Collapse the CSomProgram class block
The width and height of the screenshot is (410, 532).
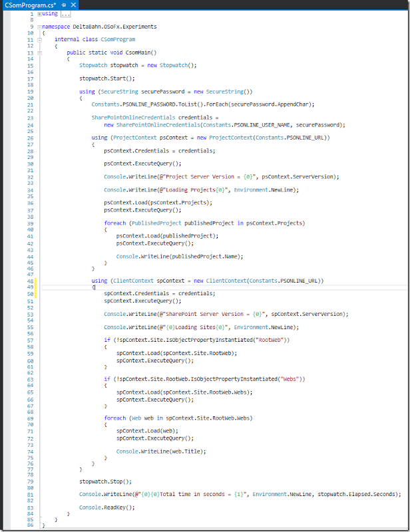tap(39, 40)
